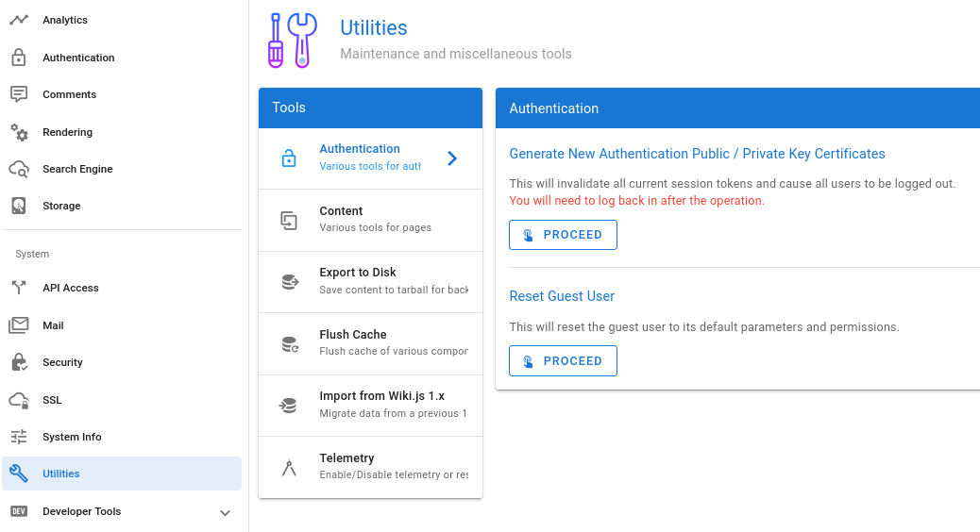Open the Flush Cache tool
Image resolution: width=980 pixels, height=532 pixels.
(370, 343)
